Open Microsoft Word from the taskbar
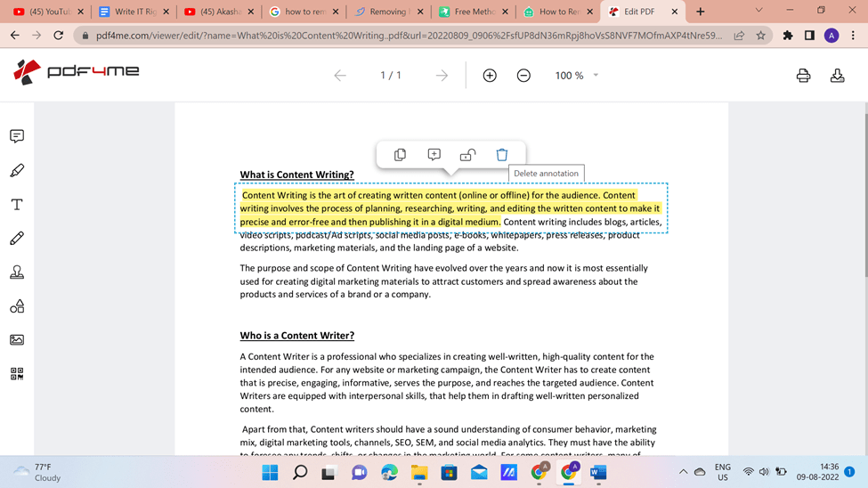868x488 pixels. coord(598,473)
